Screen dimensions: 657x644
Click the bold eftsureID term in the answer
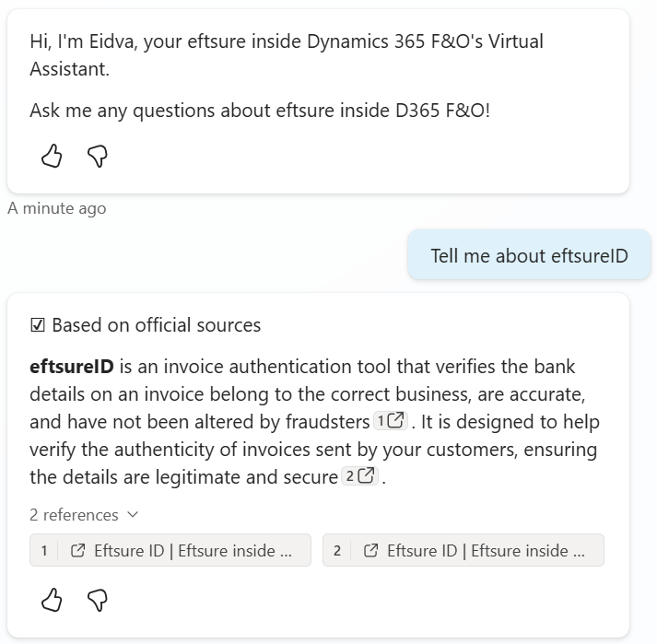pyautogui.click(x=71, y=367)
